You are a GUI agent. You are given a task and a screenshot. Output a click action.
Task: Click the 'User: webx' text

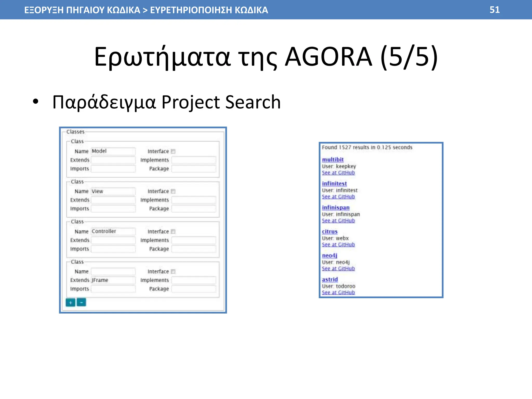point(335,238)
